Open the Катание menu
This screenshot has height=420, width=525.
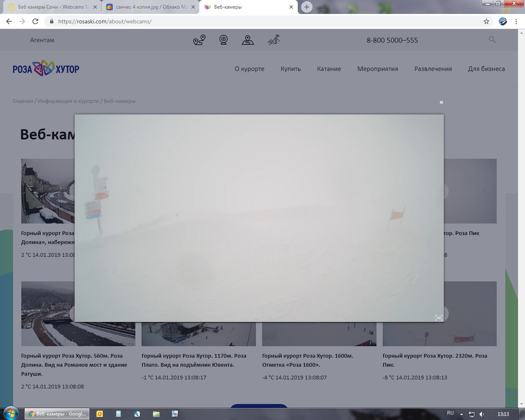329,69
